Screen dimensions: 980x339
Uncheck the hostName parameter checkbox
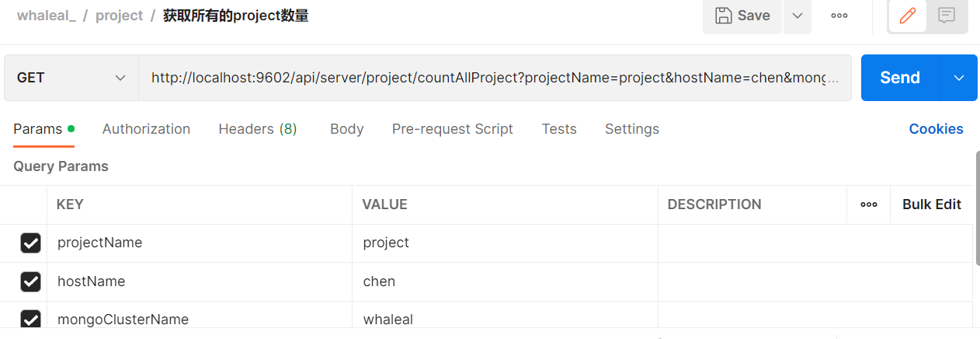[30, 281]
